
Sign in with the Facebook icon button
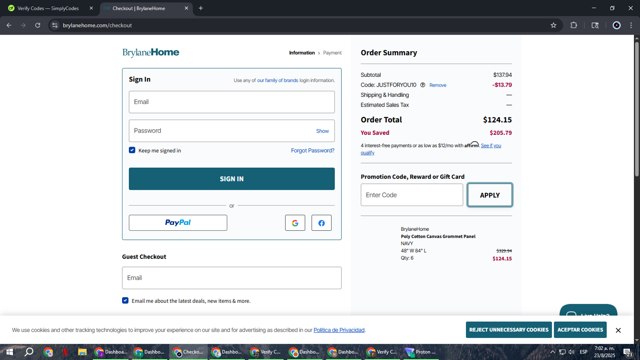coord(321,223)
